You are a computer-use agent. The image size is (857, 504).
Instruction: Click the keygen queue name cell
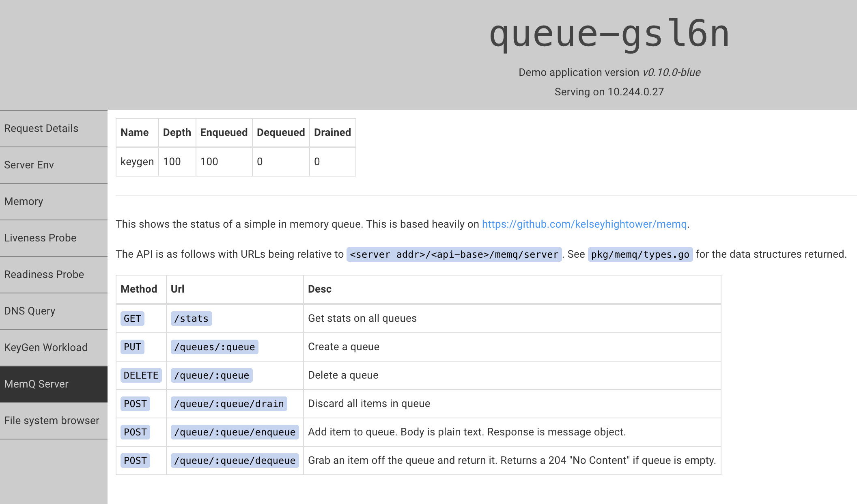click(137, 162)
